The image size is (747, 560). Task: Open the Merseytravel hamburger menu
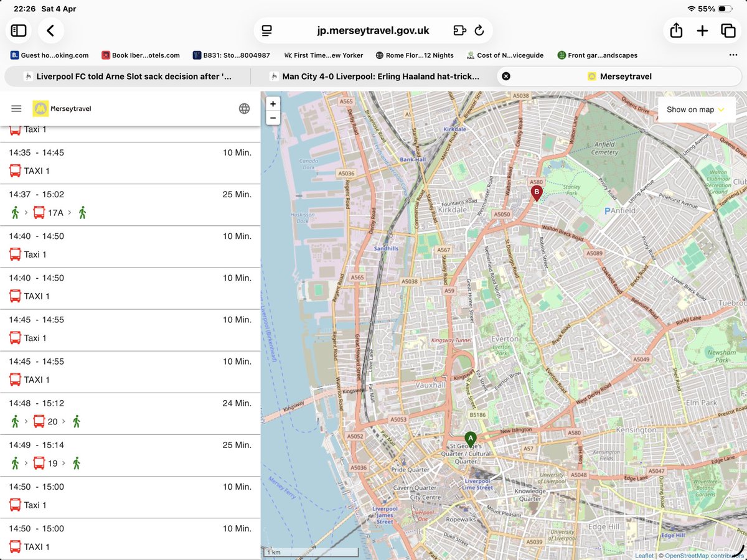(16, 109)
